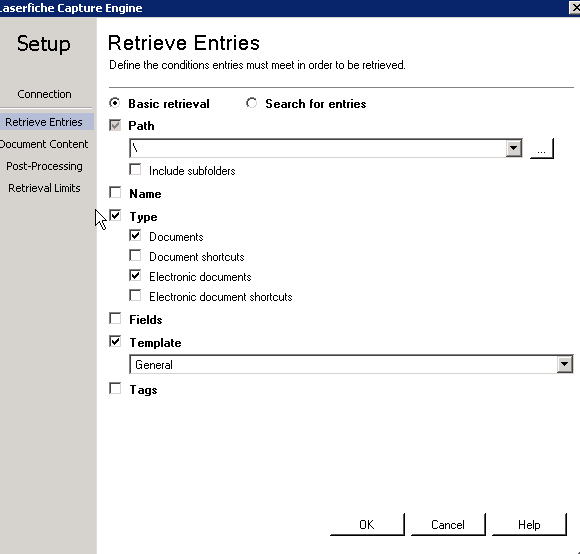Close the Laserfiche Capture Engine dialog
The width and height of the screenshot is (580, 554).
pyautogui.click(x=574, y=7)
